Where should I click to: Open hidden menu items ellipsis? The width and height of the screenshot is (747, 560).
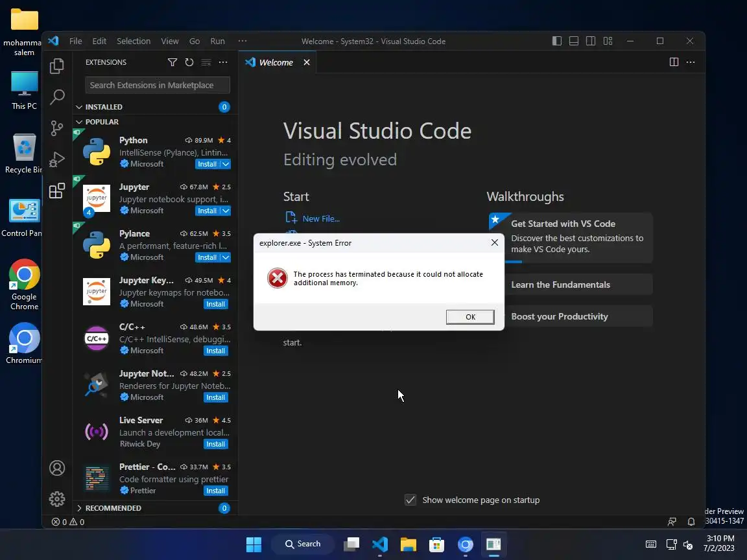(x=243, y=41)
